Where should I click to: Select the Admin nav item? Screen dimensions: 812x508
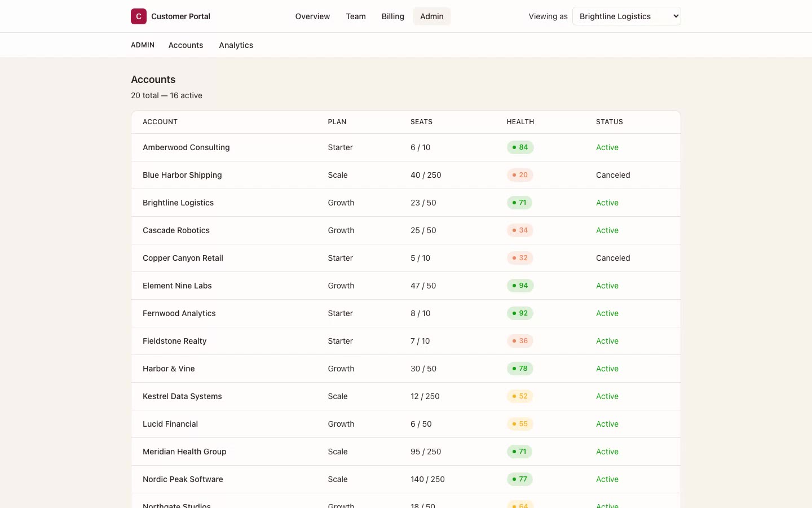click(x=432, y=16)
